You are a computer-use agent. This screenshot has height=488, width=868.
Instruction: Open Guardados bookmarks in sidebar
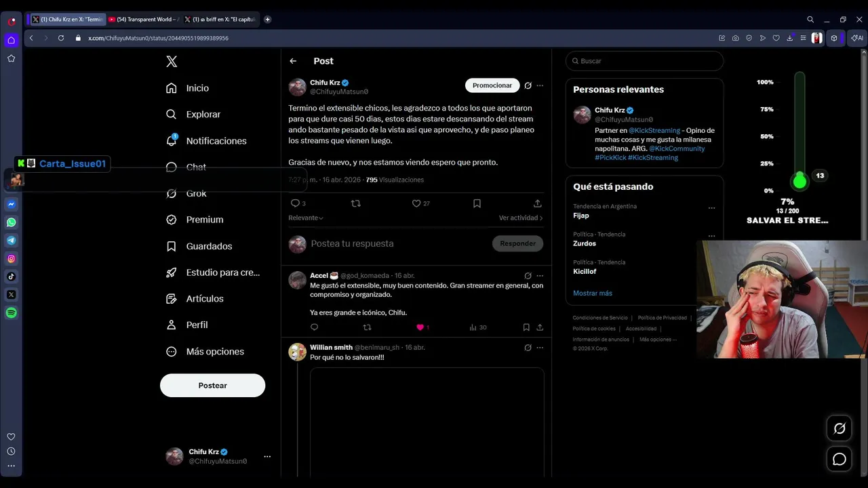pyautogui.click(x=199, y=246)
